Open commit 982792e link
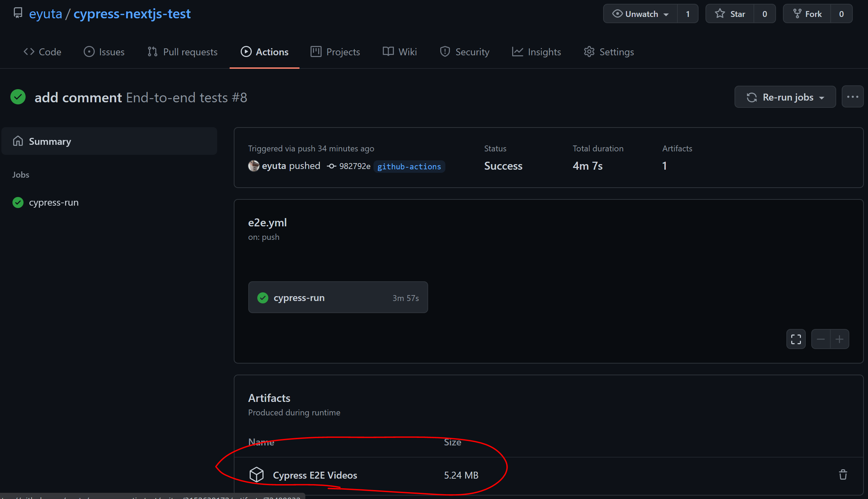Viewport: 868px width, 499px height. pyautogui.click(x=354, y=166)
